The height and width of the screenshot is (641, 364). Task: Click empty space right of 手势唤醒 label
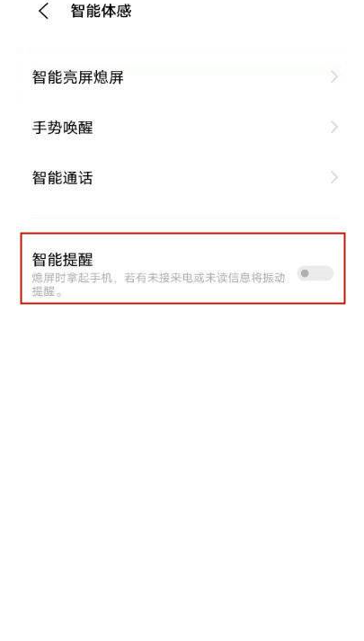click(210, 127)
